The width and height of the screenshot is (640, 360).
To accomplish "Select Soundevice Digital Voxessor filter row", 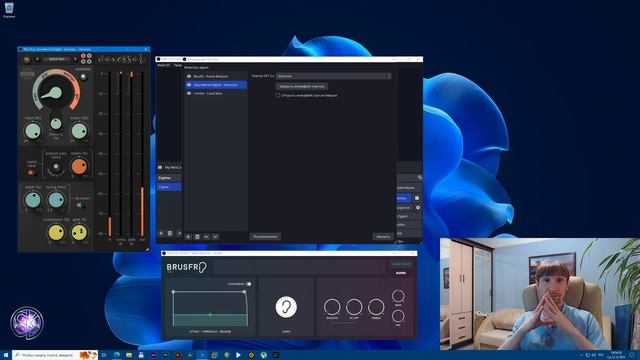I will pos(216,85).
